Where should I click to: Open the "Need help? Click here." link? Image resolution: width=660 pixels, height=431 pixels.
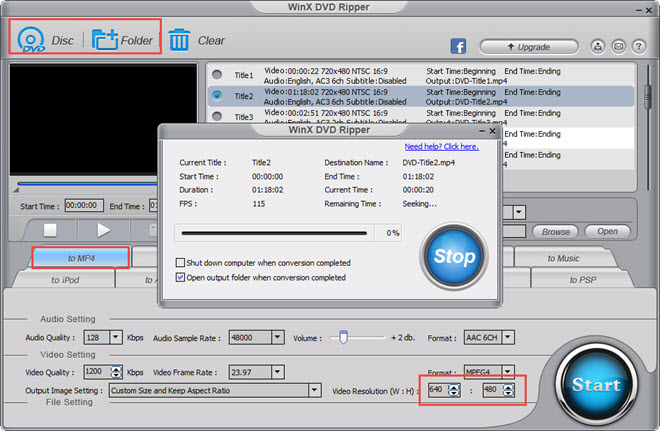tap(441, 146)
